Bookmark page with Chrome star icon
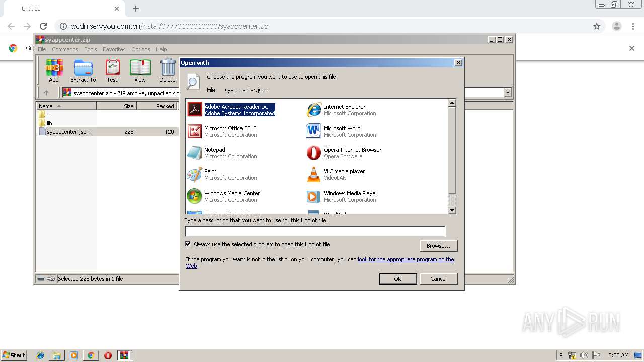Screen dimensions: 644x362 (597, 26)
